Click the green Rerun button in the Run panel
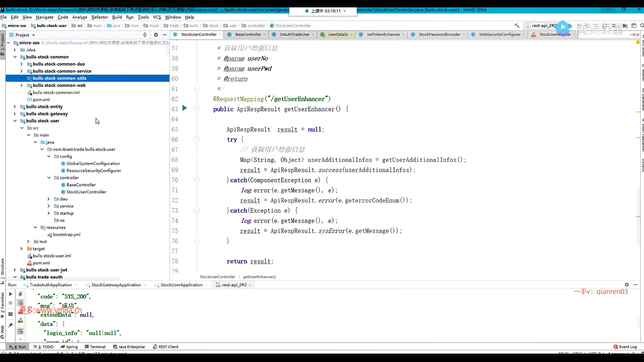The height and width of the screenshot is (362, 644). (x=10, y=294)
